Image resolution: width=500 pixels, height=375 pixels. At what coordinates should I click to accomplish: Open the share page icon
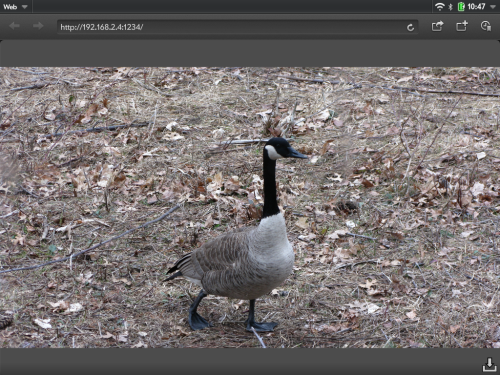tap(437, 26)
